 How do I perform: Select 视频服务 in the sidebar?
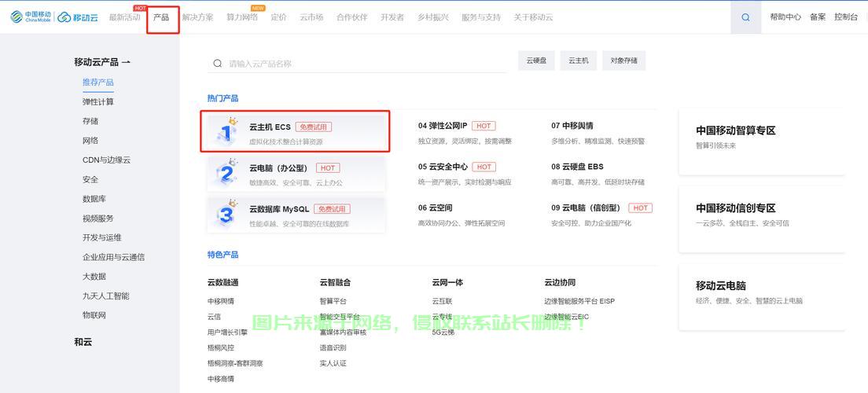pos(98,219)
